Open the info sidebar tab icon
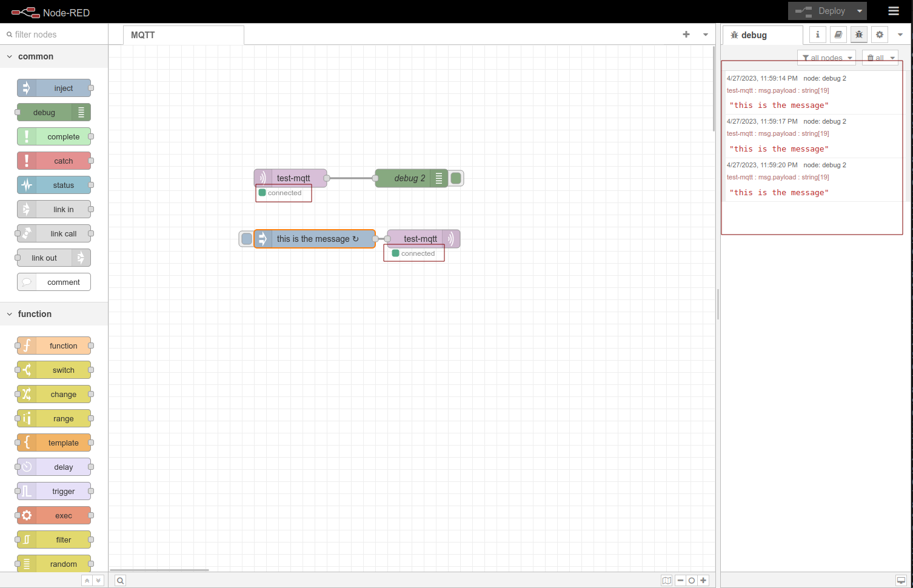 pos(817,35)
